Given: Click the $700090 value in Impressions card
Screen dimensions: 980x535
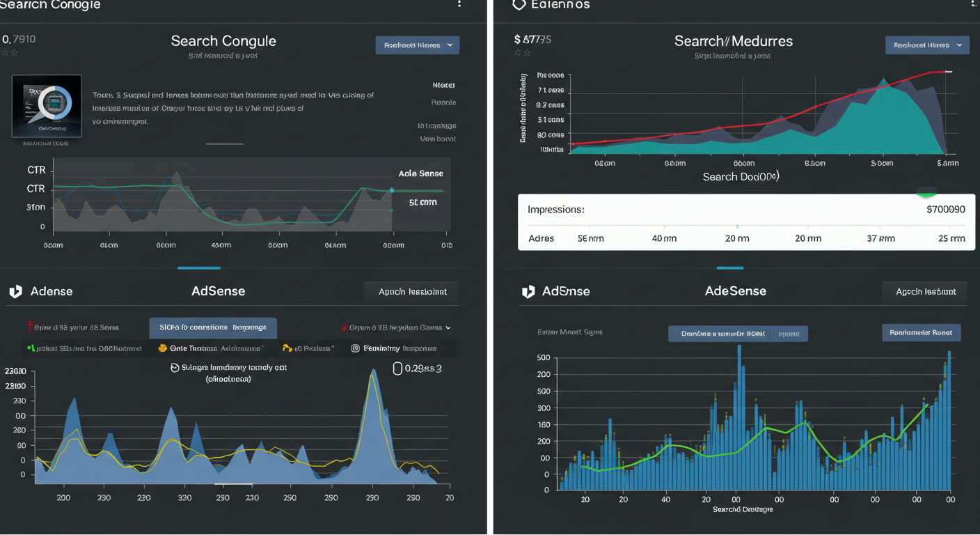Looking at the screenshot, I should pos(946,209).
